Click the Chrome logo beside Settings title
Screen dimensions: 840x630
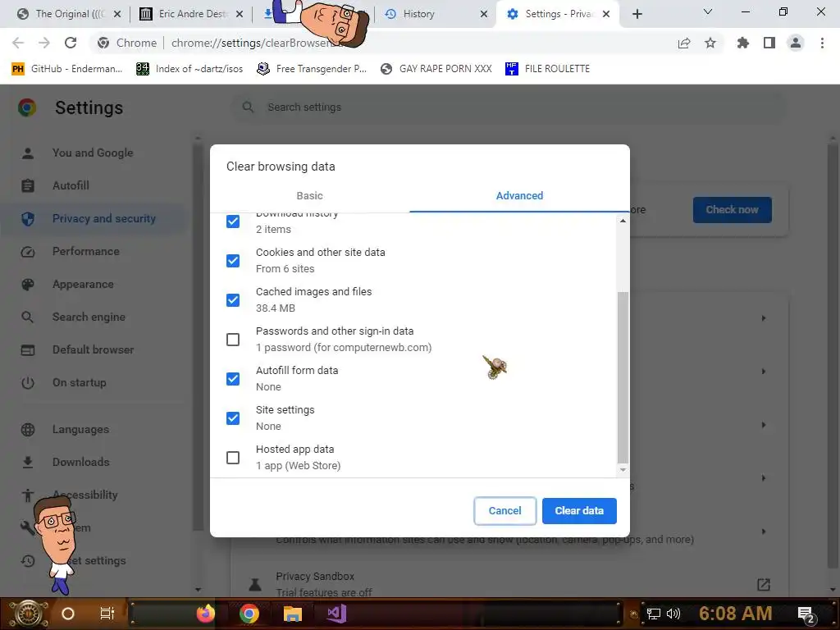point(27,107)
